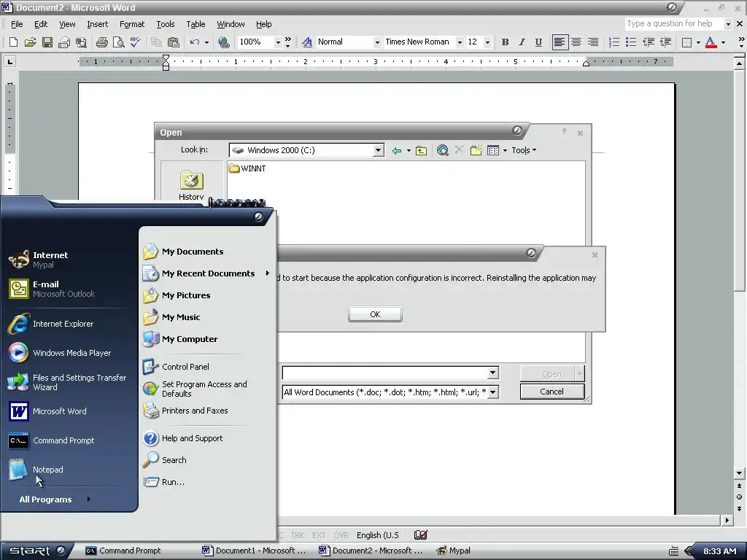
Task: Click the right indent marker on ruler
Action: tap(586, 63)
